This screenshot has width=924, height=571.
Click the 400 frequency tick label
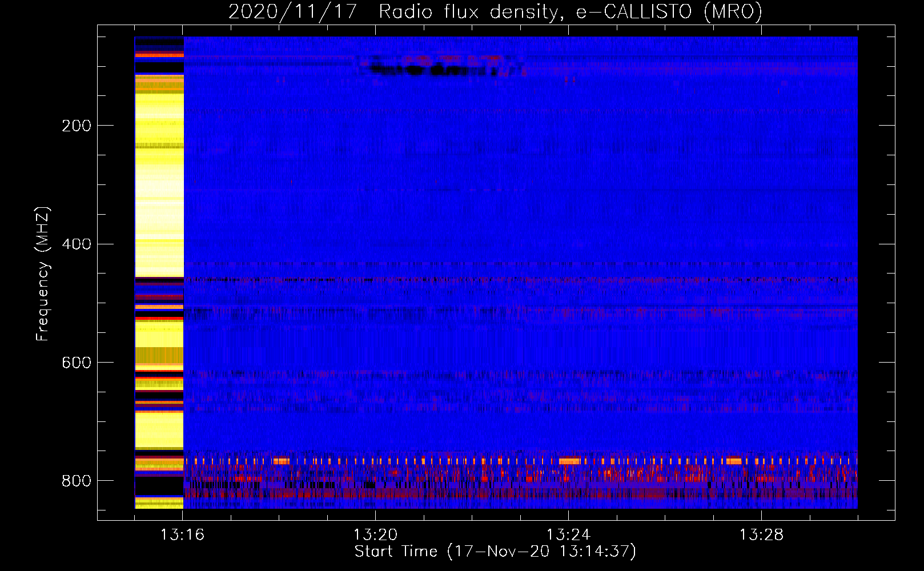click(x=77, y=244)
